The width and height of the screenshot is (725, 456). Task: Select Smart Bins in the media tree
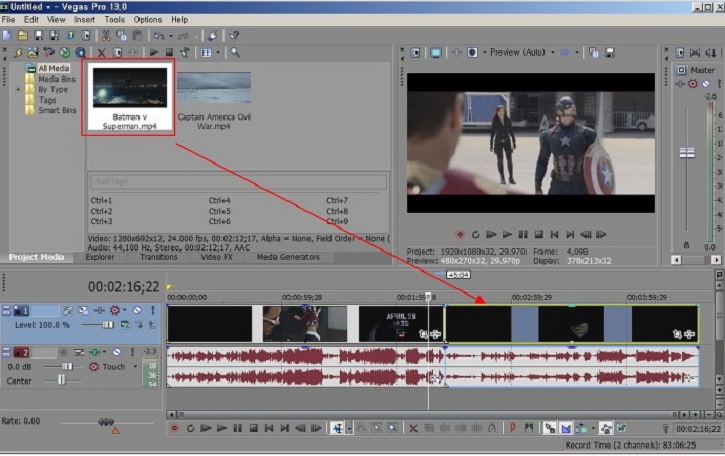[57, 110]
